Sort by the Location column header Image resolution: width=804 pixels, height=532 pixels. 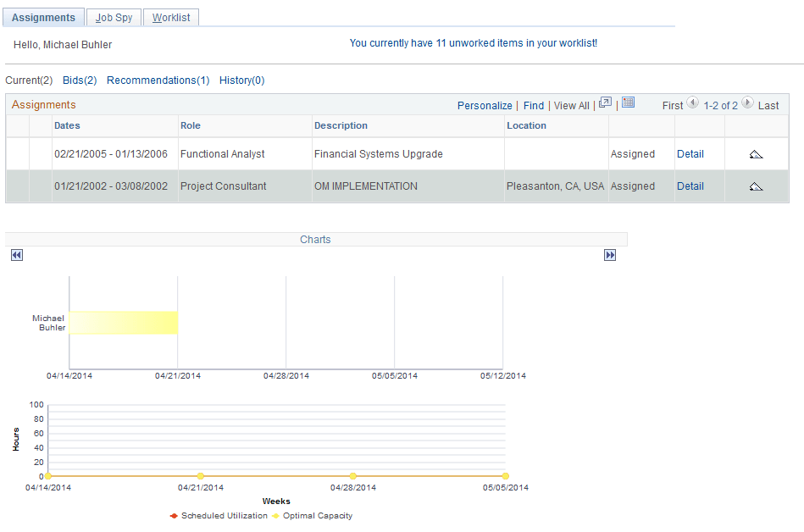(527, 125)
